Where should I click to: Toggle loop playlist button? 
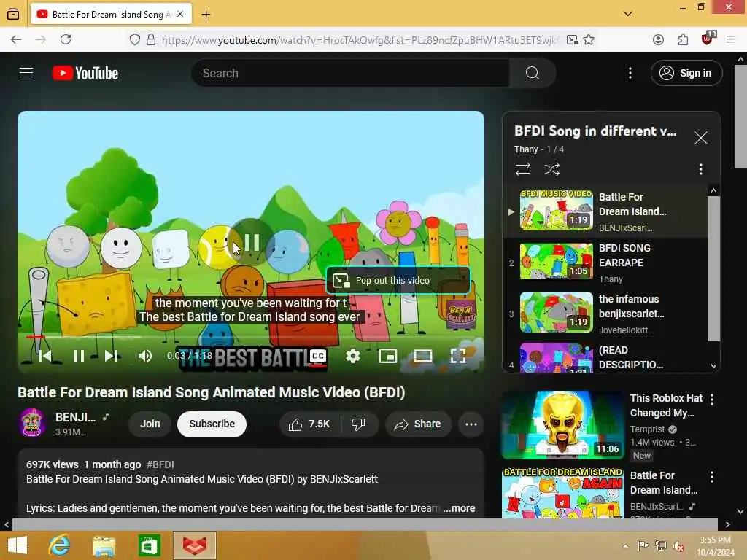pyautogui.click(x=522, y=169)
